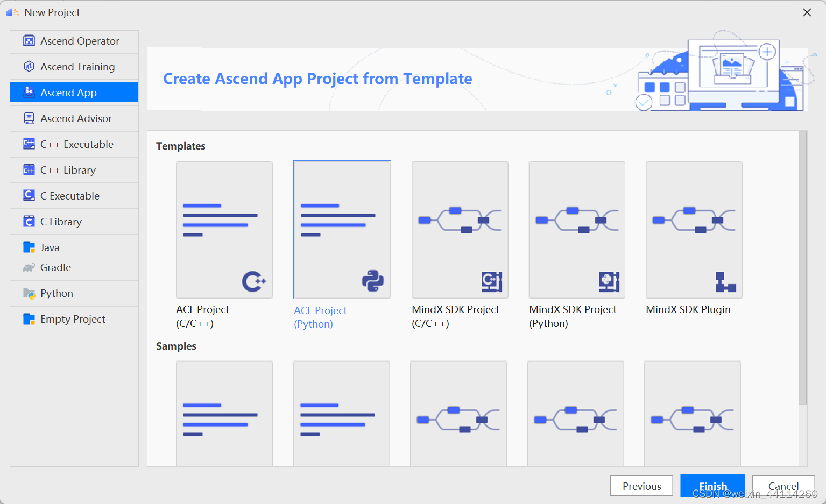826x504 pixels.
Task: Click the MindX SDK C/C++ badge icon
Action: coord(492,282)
